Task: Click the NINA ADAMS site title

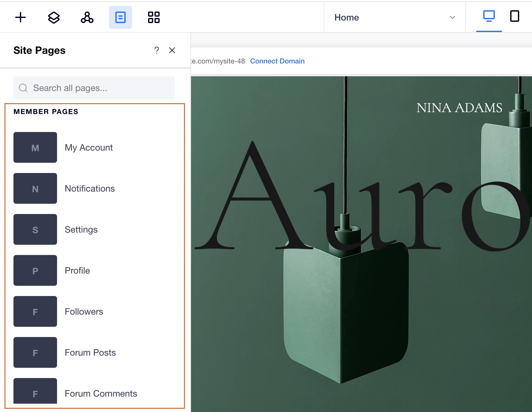Action: click(459, 108)
